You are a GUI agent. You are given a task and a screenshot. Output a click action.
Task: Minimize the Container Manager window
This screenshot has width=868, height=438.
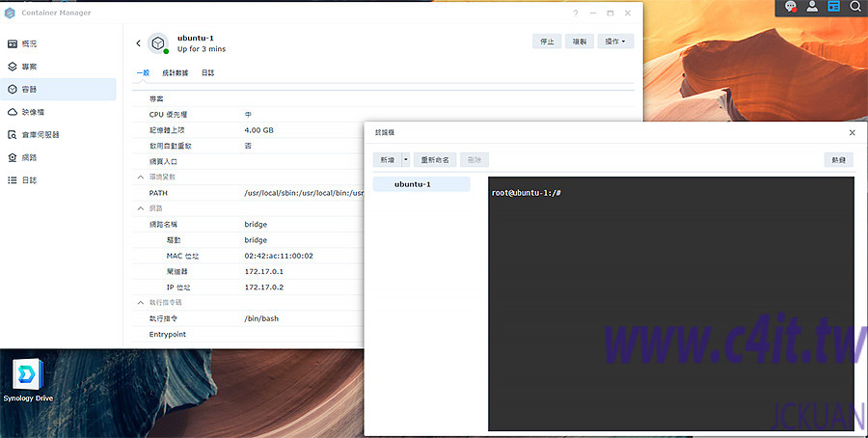(x=593, y=13)
